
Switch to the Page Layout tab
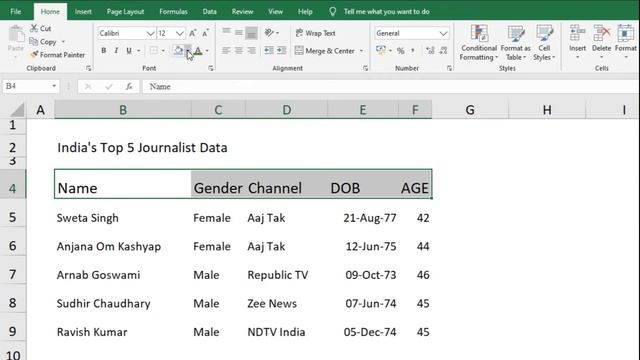pyautogui.click(x=125, y=11)
